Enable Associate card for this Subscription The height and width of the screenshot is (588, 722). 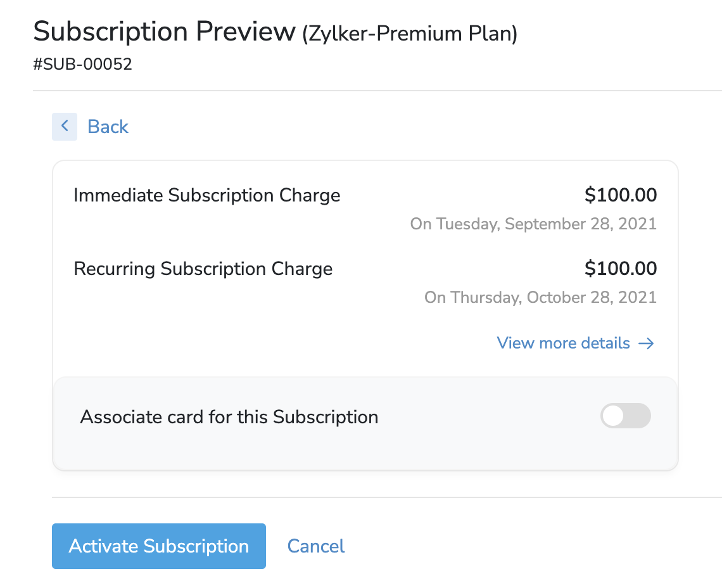(625, 416)
